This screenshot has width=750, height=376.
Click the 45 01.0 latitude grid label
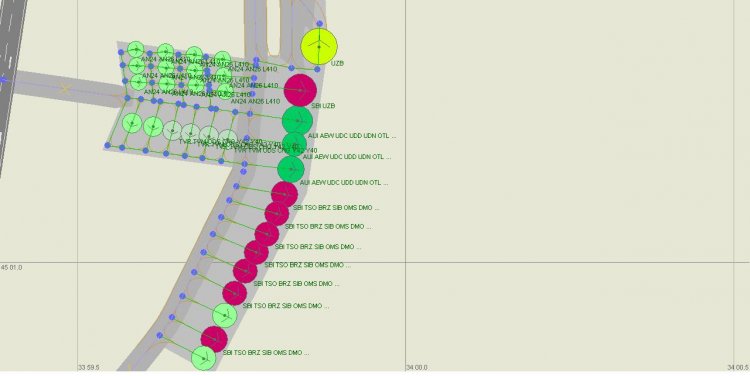click(11, 268)
